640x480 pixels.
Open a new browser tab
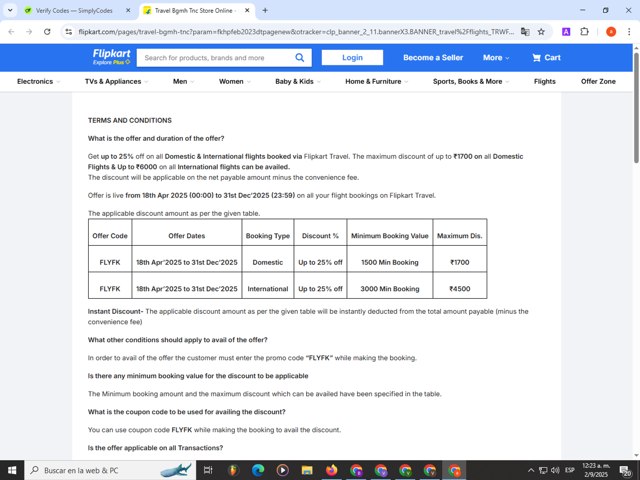click(x=265, y=11)
